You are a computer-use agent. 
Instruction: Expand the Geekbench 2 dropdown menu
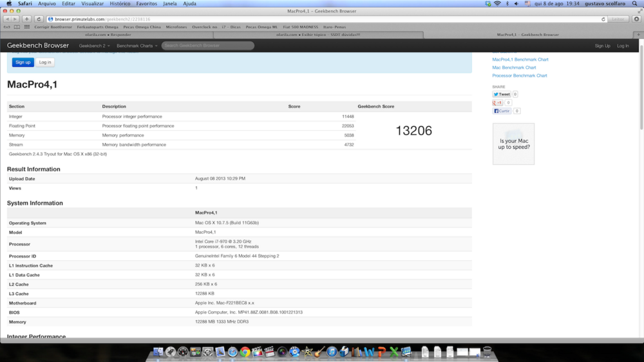(x=94, y=46)
